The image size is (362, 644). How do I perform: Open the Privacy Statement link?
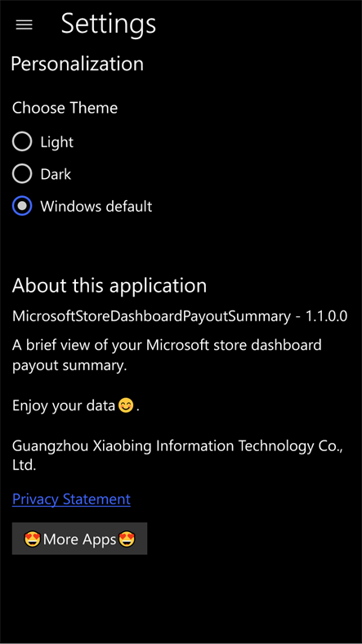[x=71, y=499]
